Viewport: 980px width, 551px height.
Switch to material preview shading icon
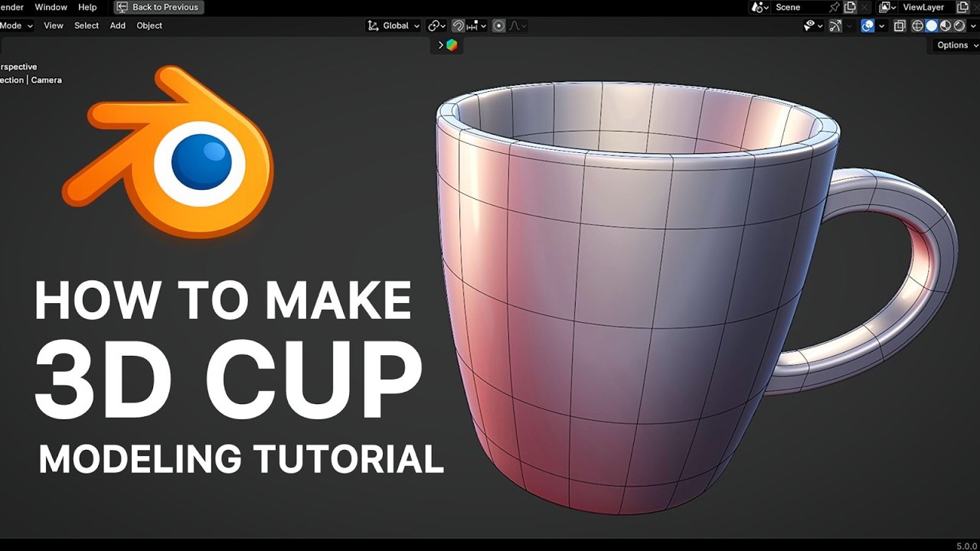tap(946, 25)
